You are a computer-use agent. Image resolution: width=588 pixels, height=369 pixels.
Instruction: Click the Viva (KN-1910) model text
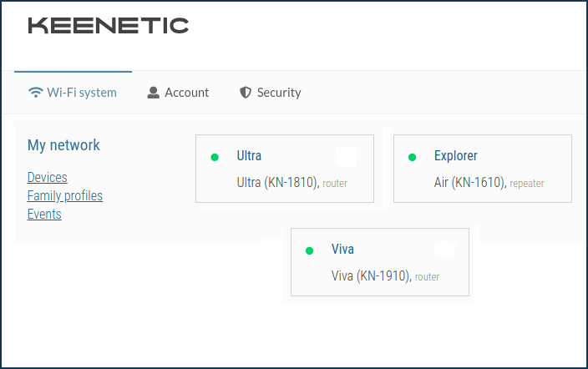(x=371, y=276)
